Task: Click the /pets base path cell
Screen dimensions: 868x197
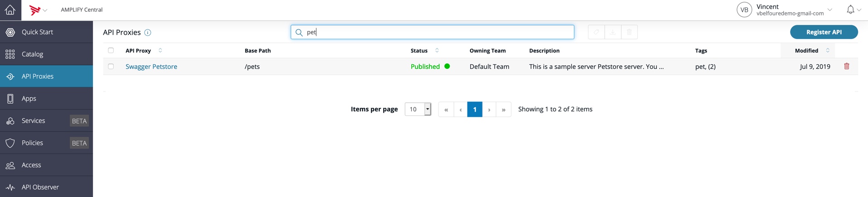Action: pos(252,67)
